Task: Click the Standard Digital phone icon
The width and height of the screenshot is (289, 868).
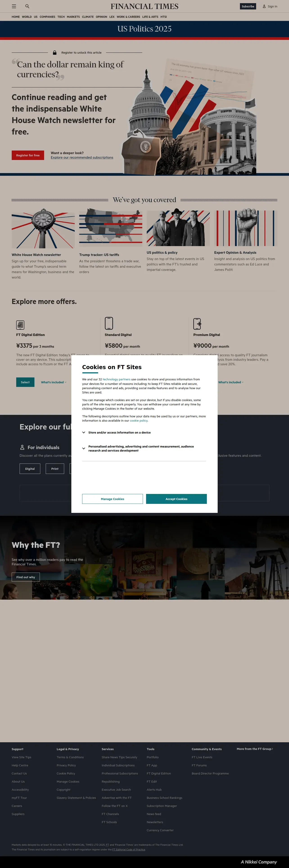Action: 109,323
